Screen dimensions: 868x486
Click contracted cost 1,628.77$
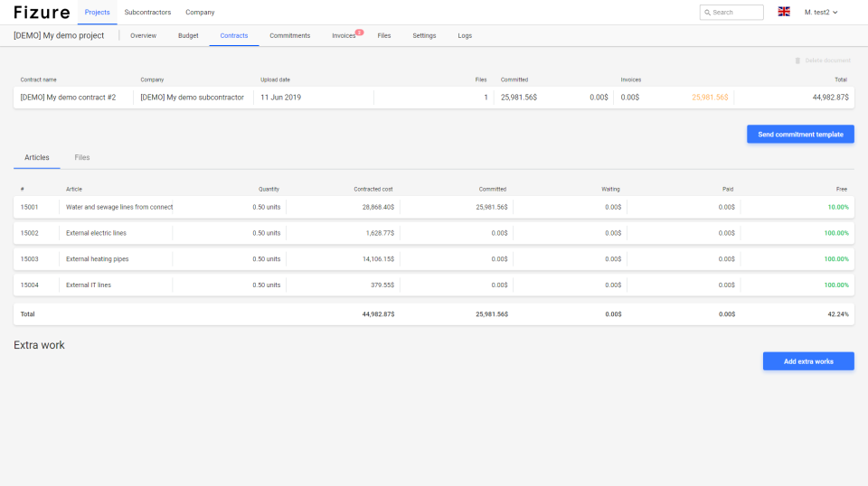(380, 233)
